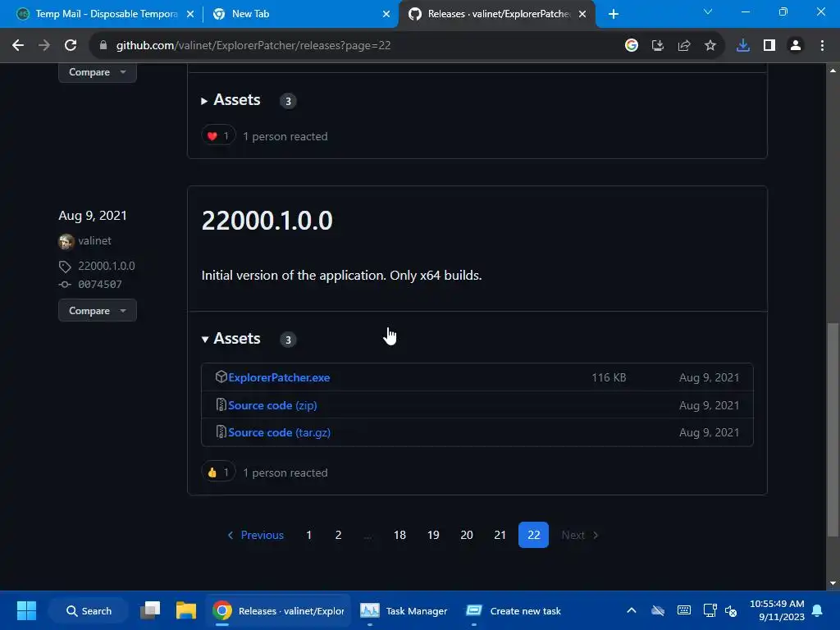Screen dimensions: 840x630
Task: Click the install app icon in the address bar
Action: pyautogui.click(x=658, y=46)
